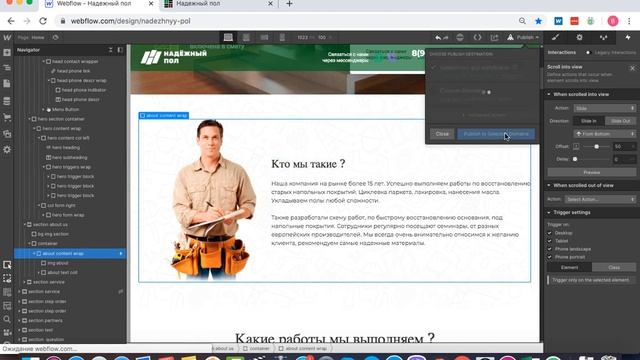640x360 pixels.
Task: Open the Navigator panel icon
Action: (x=7, y=68)
